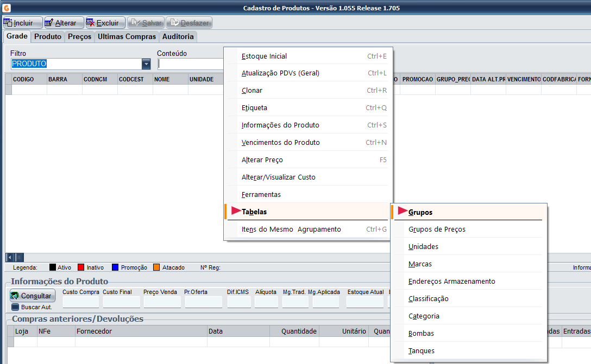Select Alterar/Visualizar Custo menu item
This screenshot has height=364, width=591.
tap(307, 177)
